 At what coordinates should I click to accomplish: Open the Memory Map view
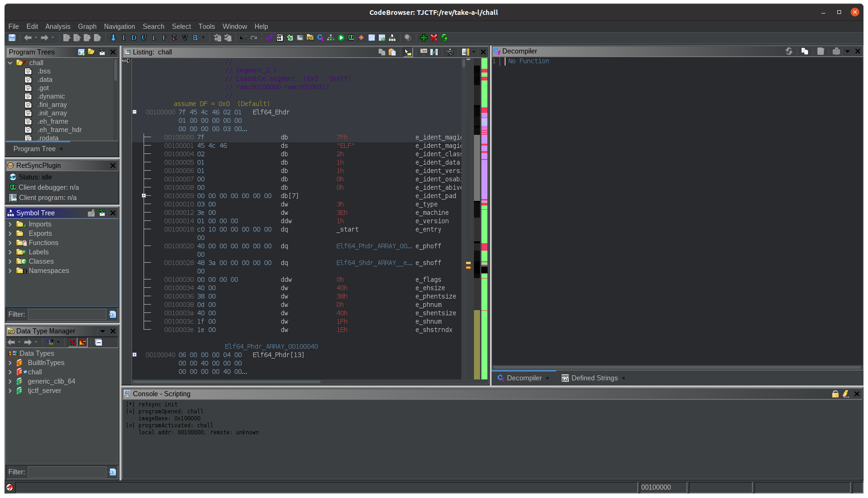point(351,38)
